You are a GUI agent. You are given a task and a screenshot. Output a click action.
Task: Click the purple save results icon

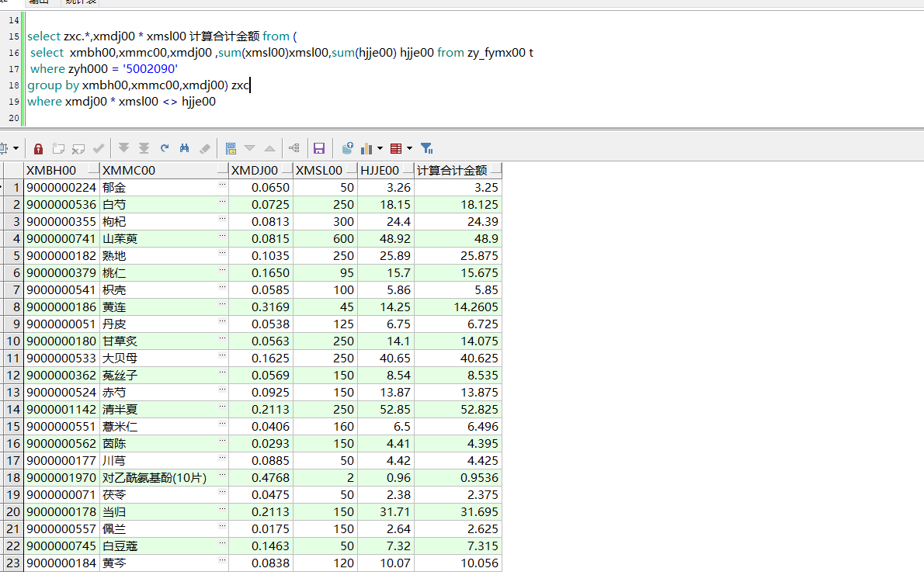coord(318,148)
